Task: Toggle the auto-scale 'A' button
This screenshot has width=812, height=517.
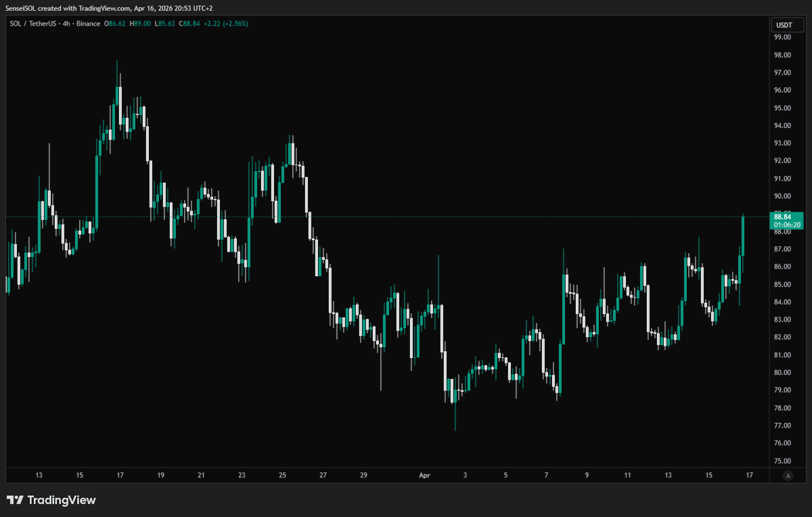Action: tap(787, 476)
